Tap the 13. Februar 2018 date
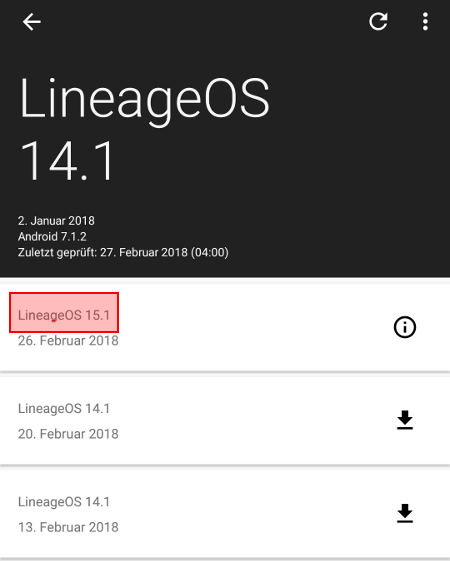This screenshot has height=561, width=450. tap(68, 527)
